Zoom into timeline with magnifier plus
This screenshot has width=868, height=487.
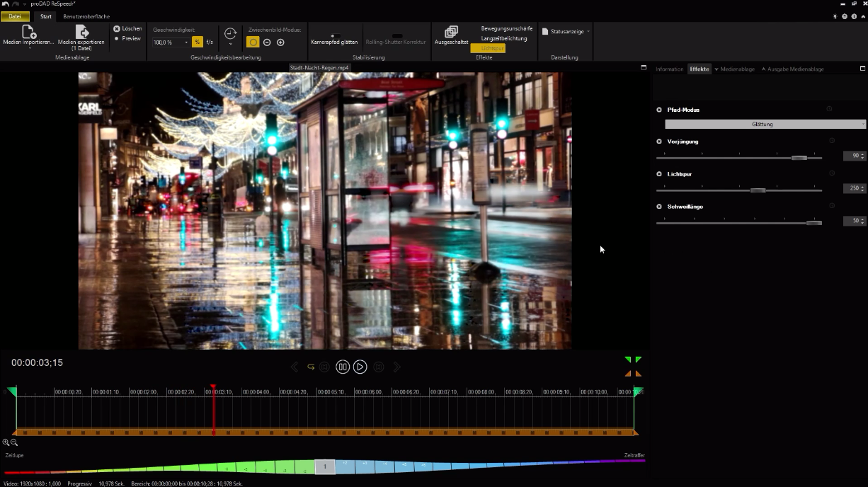[6, 442]
